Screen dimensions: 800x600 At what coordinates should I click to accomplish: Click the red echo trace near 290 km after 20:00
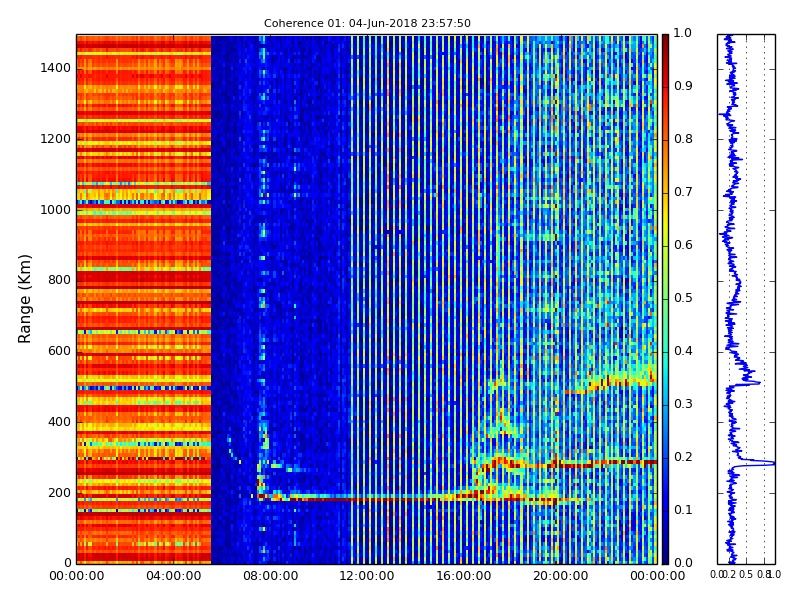(x=607, y=463)
